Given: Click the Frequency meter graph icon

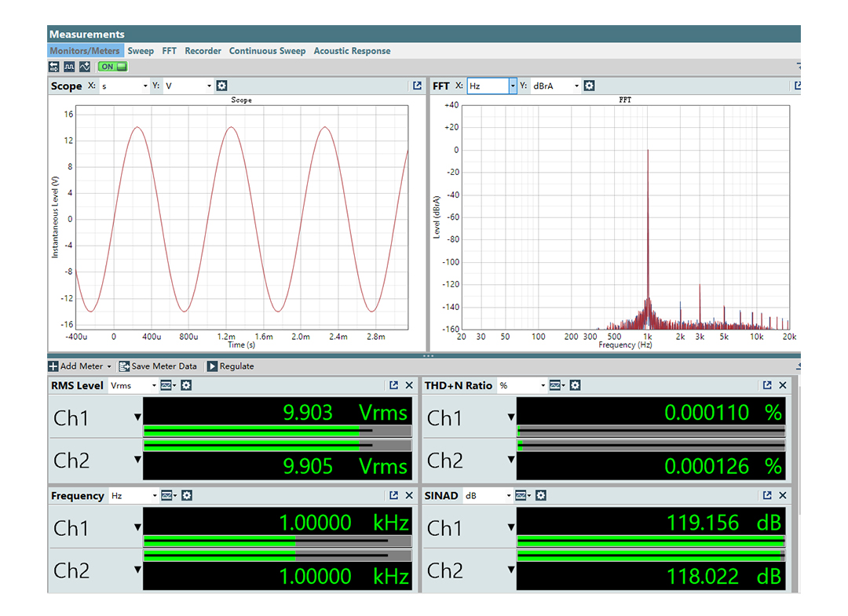Looking at the screenshot, I should [167, 495].
